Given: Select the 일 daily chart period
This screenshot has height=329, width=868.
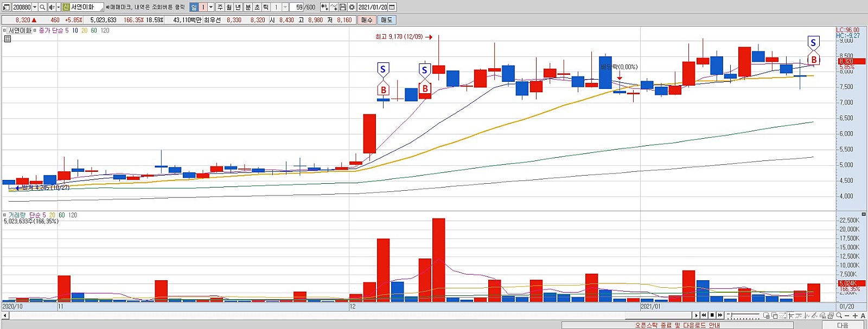Looking at the screenshot, I should [x=194, y=7].
